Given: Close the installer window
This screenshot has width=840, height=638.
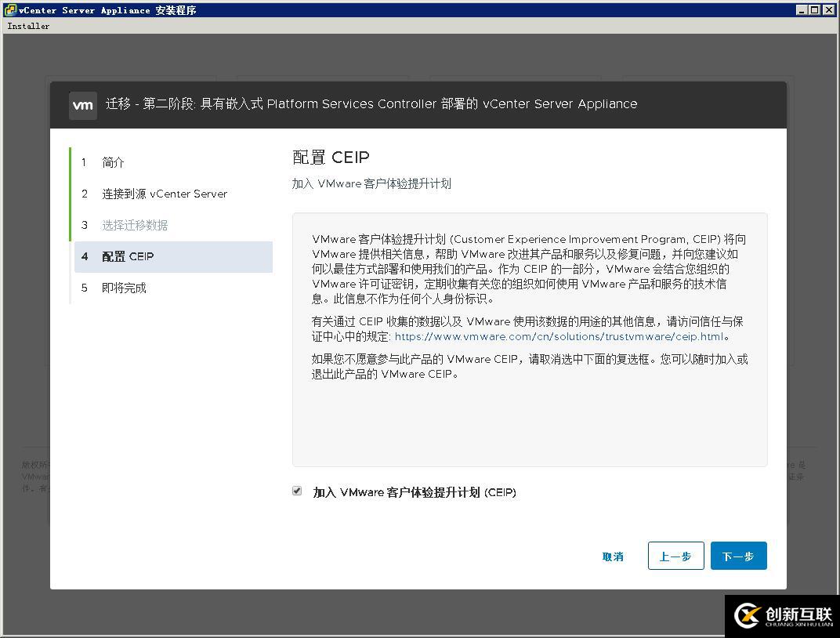Looking at the screenshot, I should tap(828, 9).
